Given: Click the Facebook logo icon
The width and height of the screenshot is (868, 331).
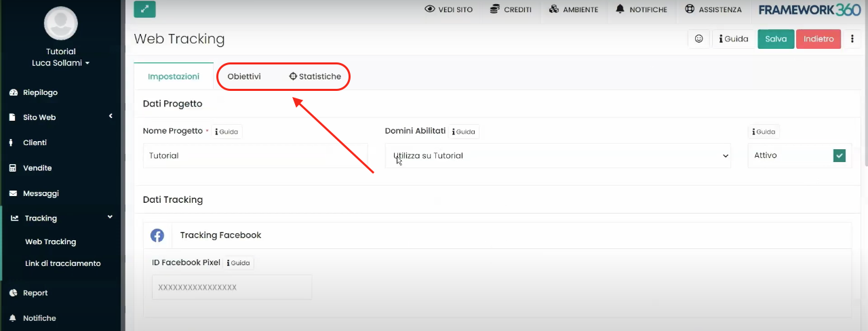Looking at the screenshot, I should [x=157, y=235].
